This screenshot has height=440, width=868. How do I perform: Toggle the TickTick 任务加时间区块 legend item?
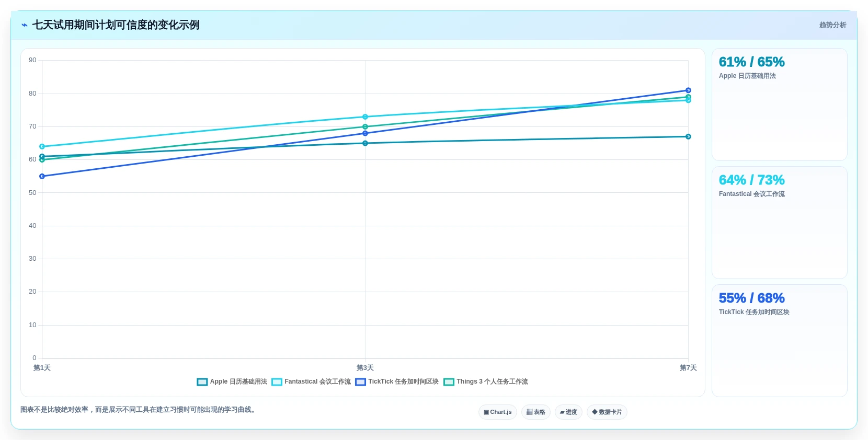397,381
